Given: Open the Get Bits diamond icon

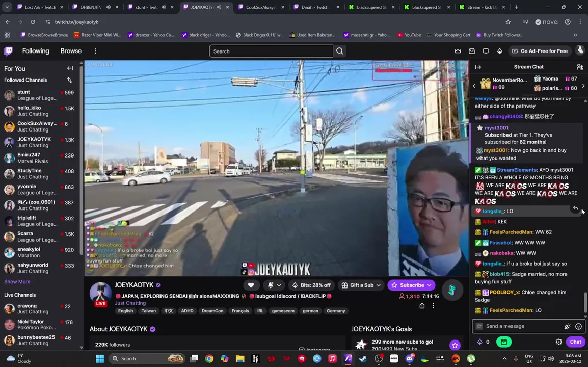Looking at the screenshot, I should pyautogui.click(x=499, y=51).
